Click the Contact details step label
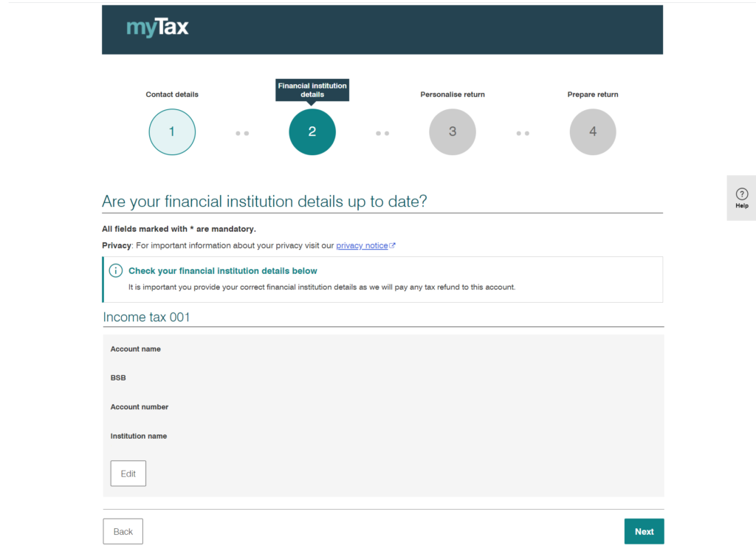 pyautogui.click(x=172, y=95)
